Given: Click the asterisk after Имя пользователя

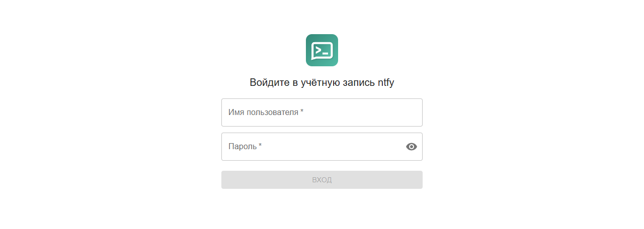Looking at the screenshot, I should click(302, 111).
